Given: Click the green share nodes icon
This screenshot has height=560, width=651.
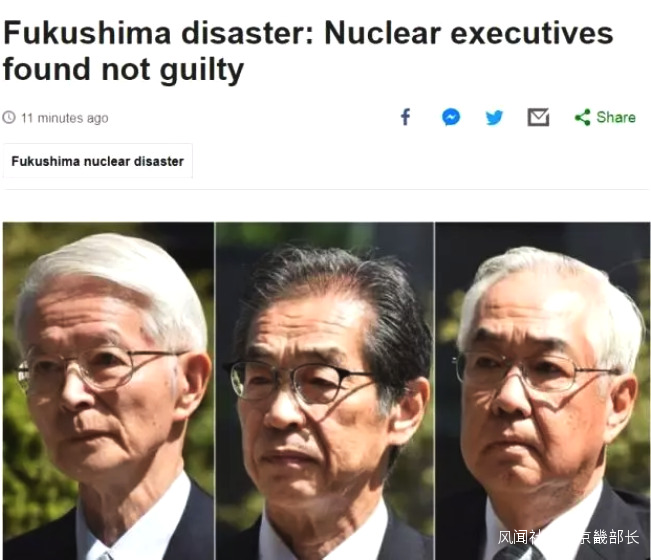Looking at the screenshot, I should 582,117.
